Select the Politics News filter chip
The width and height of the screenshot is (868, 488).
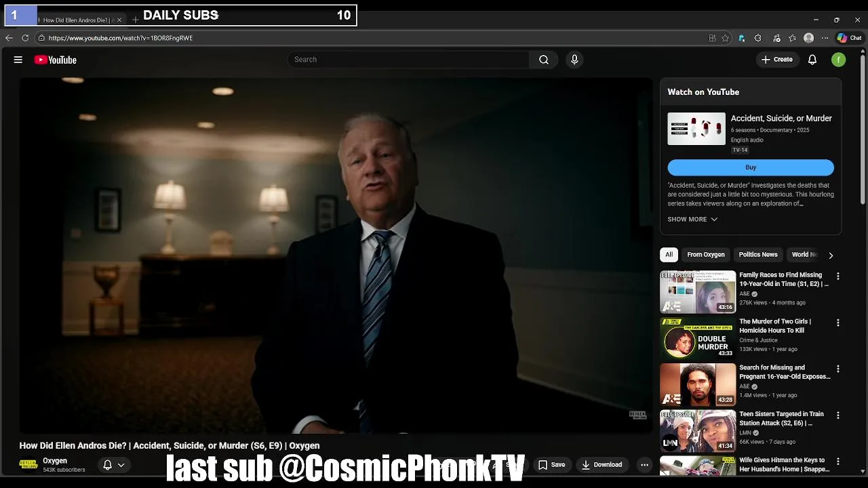tap(758, 255)
